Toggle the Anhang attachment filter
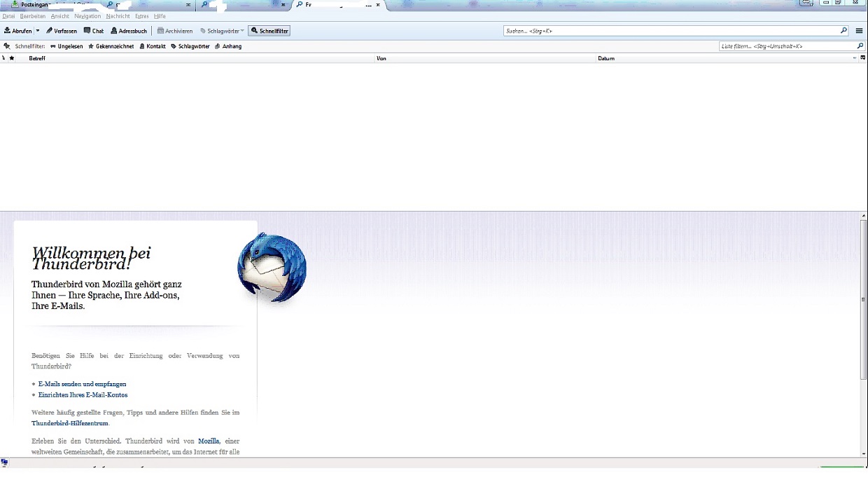The height and width of the screenshot is (482, 868). coord(228,46)
